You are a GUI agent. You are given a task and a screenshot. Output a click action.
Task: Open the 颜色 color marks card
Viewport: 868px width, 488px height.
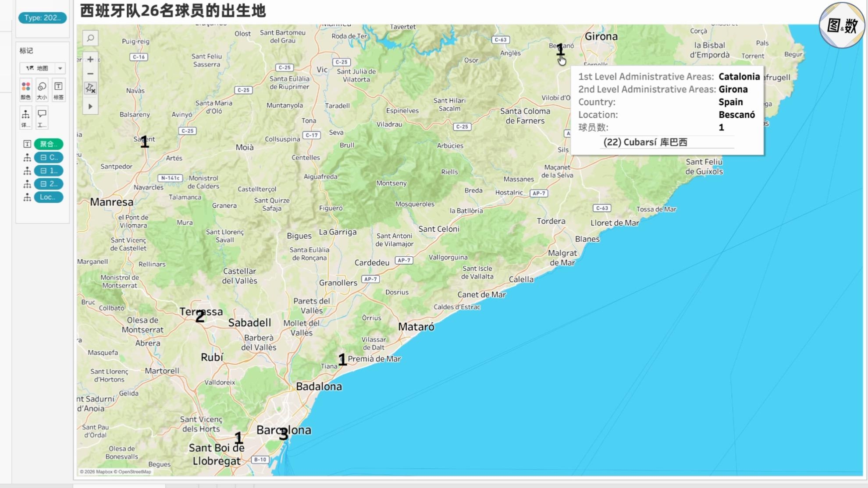26,90
